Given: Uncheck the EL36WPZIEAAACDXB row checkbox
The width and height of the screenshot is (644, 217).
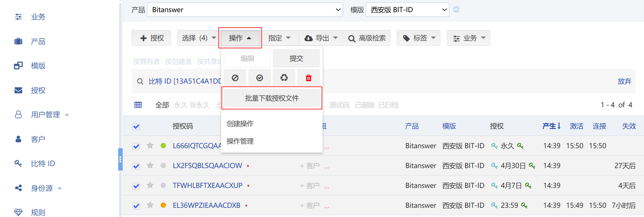Looking at the screenshot, I should coord(136,206).
